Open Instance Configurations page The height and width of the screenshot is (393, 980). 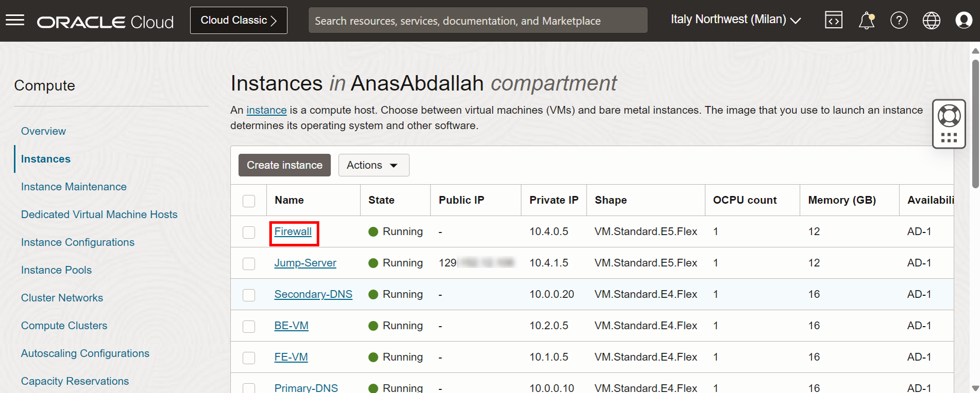(78, 242)
